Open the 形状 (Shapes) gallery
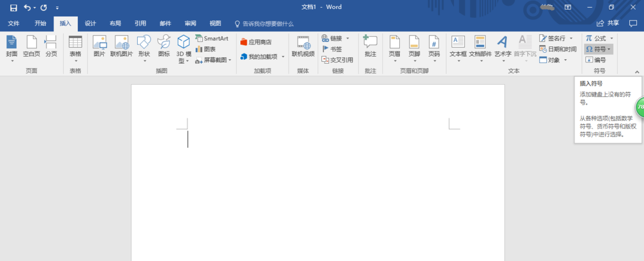 pyautogui.click(x=144, y=46)
